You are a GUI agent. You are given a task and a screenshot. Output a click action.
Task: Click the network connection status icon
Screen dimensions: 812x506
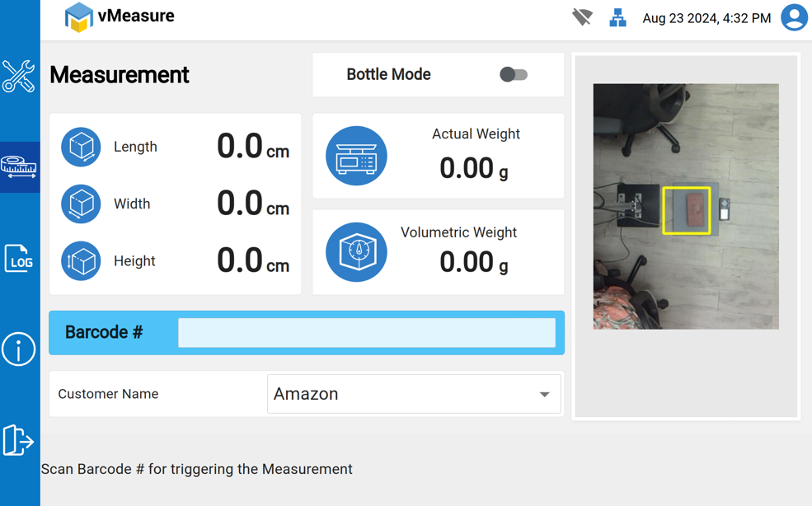(x=617, y=17)
